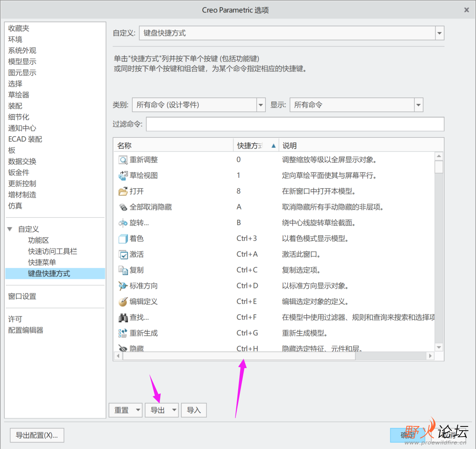Image resolution: width=476 pixels, height=449 pixels.
Task: Click shortcut cell 'Ctrl+C'
Action: [247, 270]
